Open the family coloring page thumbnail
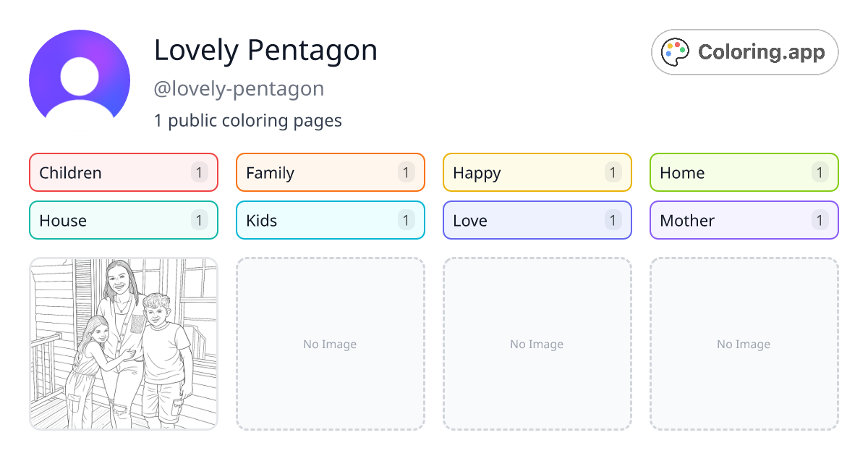 [x=123, y=344]
